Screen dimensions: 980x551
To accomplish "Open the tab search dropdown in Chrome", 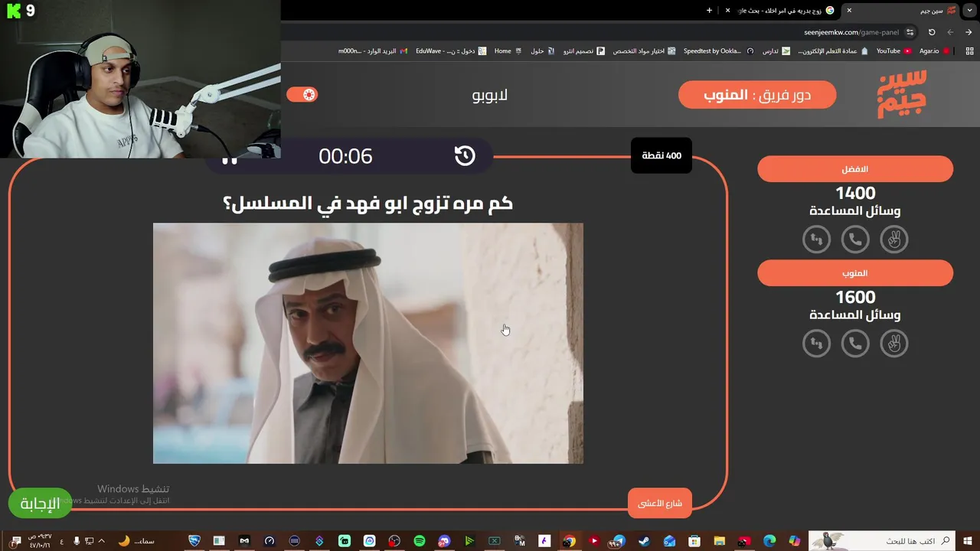I will tap(970, 11).
